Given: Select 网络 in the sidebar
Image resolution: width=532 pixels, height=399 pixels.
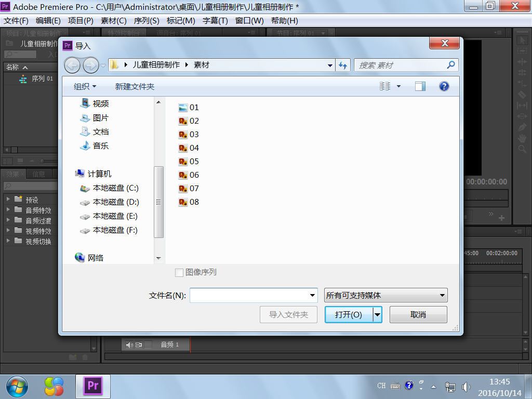Looking at the screenshot, I should pyautogui.click(x=89, y=258).
